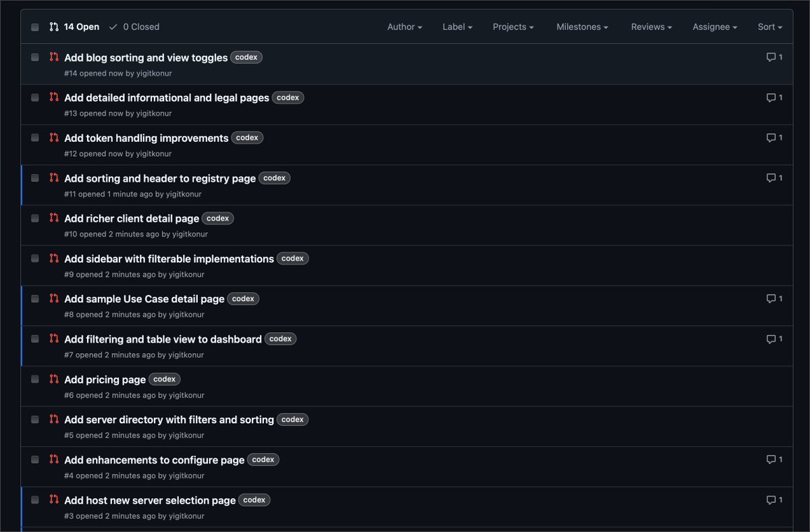
Task: Select checkbox for filtering and table view PR
Action: tap(35, 339)
